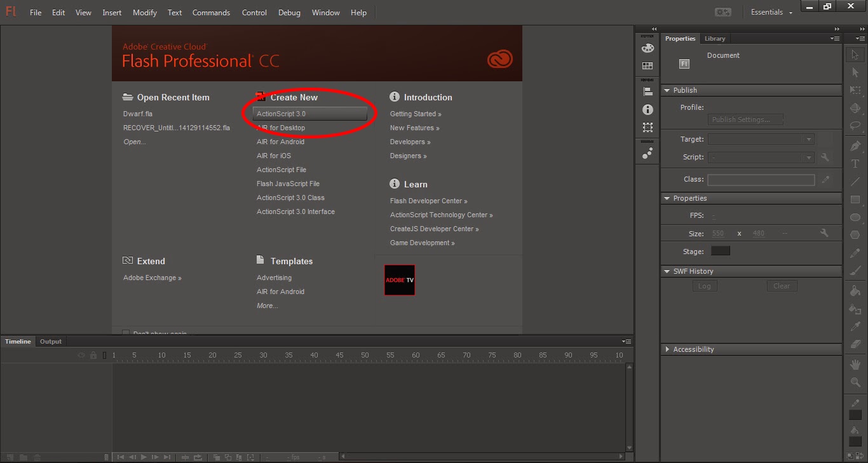Image resolution: width=868 pixels, height=463 pixels.
Task: Click the stroke color swatch
Action: click(855, 415)
